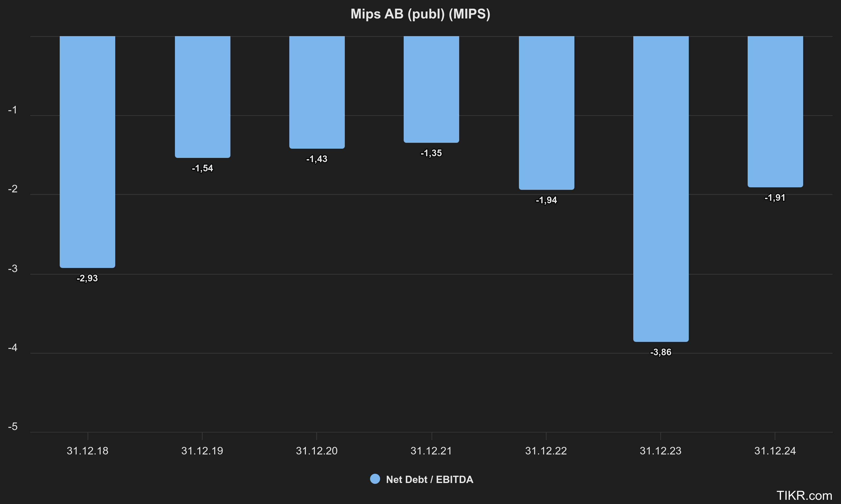Click the 31.12.24 bar
841x504 pixels.
[x=775, y=111]
